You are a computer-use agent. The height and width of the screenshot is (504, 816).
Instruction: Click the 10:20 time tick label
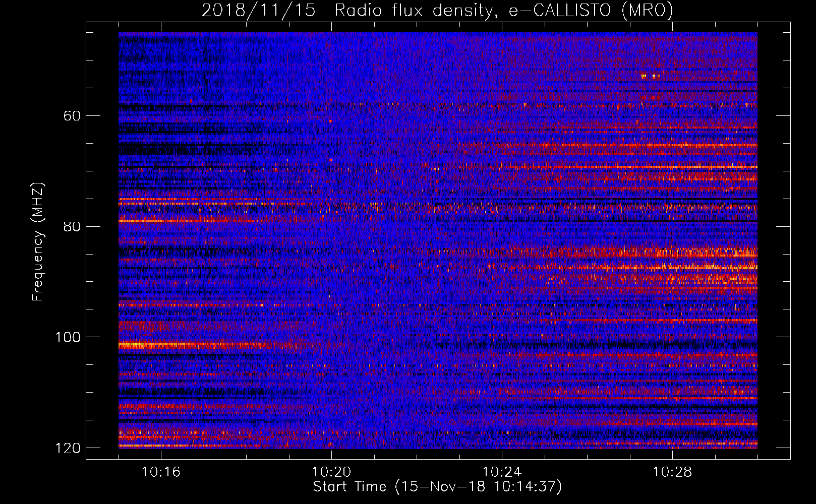coord(331,472)
